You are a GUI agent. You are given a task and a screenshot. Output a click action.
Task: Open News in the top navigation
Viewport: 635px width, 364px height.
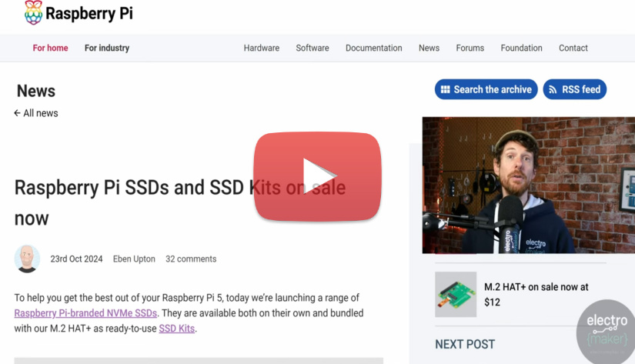tap(429, 48)
